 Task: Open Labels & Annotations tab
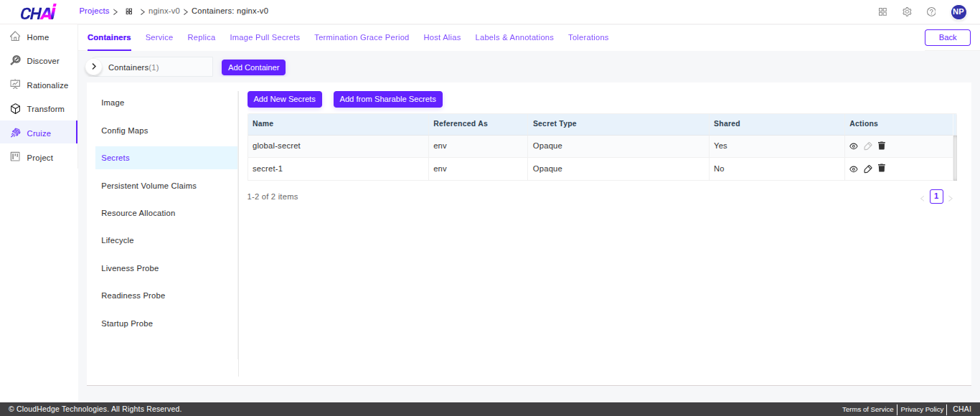coord(514,37)
